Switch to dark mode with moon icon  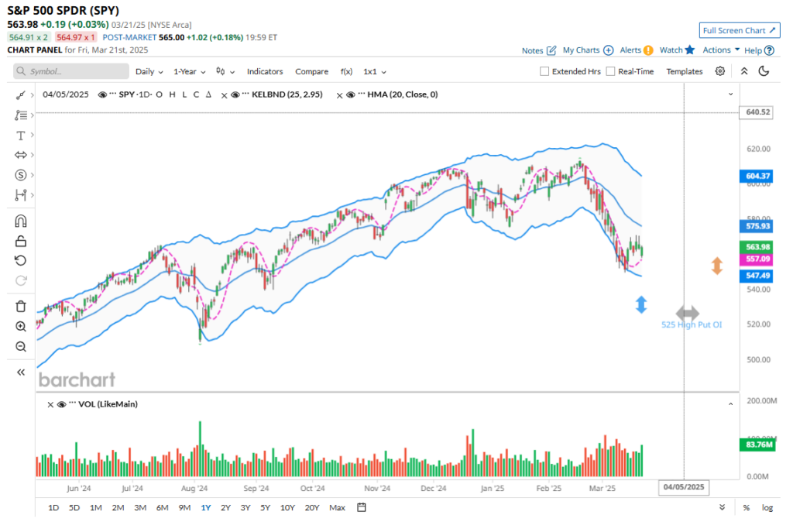tap(764, 71)
